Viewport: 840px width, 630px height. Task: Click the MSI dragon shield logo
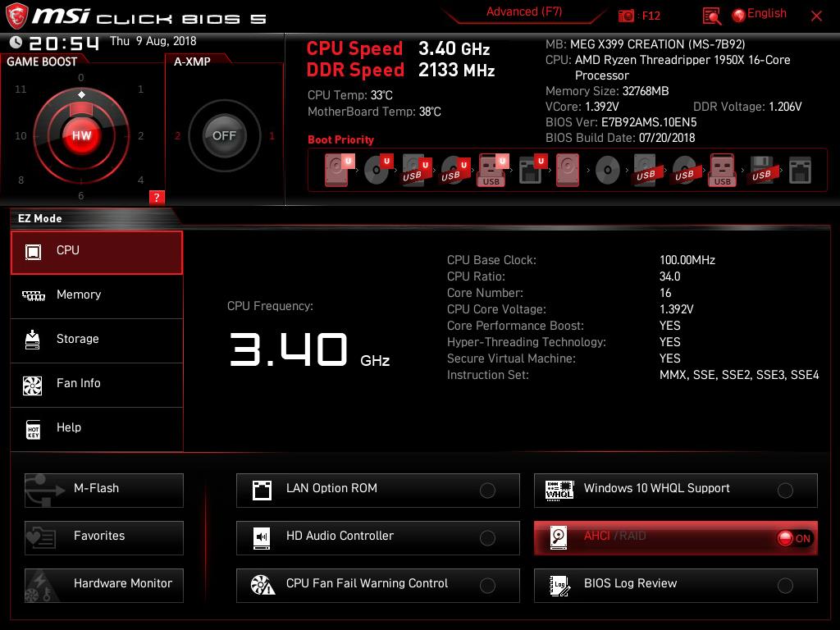(16, 16)
